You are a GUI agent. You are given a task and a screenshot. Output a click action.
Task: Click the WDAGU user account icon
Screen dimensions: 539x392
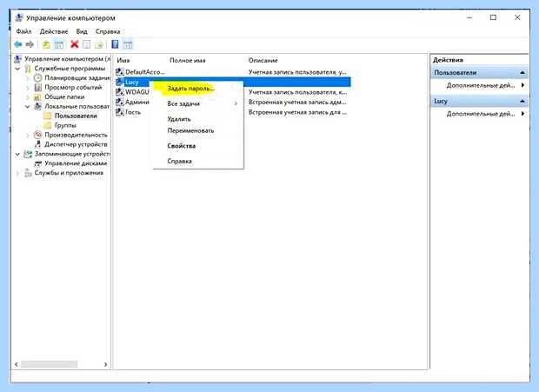[120, 92]
